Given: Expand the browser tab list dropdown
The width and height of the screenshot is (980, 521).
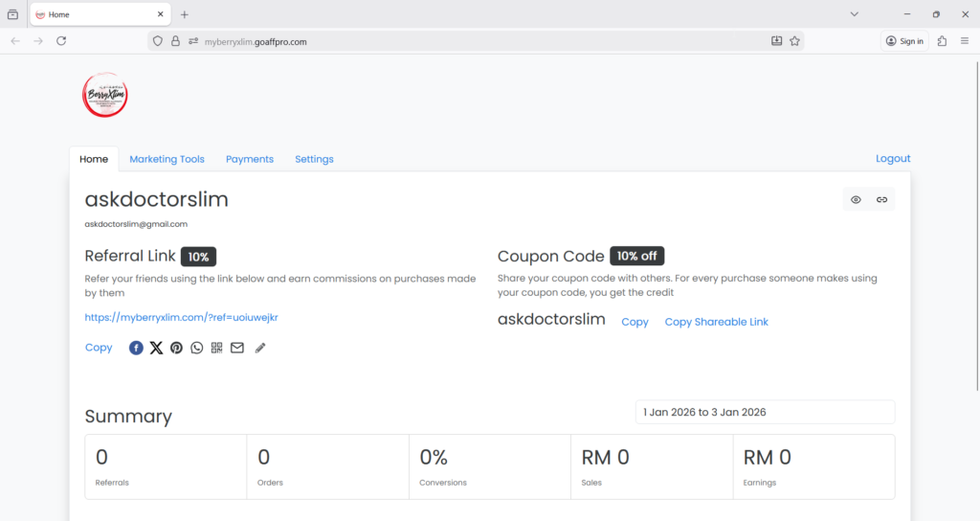Looking at the screenshot, I should [x=855, y=14].
